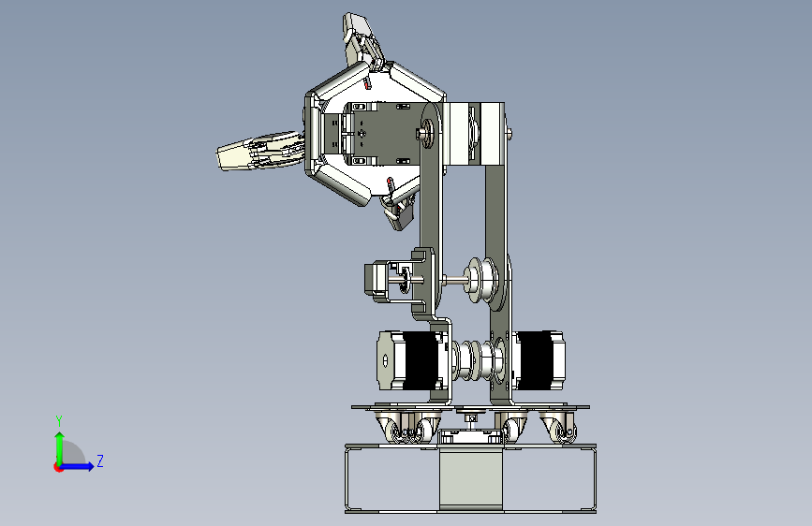Click the green Y axis arrow of the triad

click(x=60, y=448)
